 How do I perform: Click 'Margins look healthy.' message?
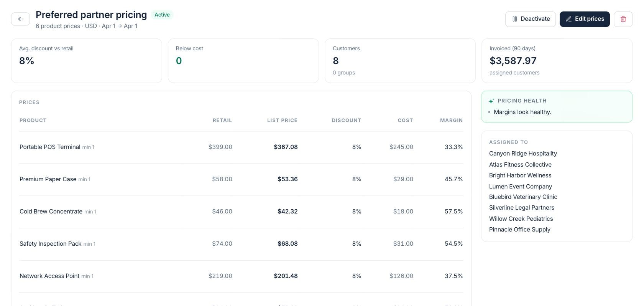click(522, 112)
